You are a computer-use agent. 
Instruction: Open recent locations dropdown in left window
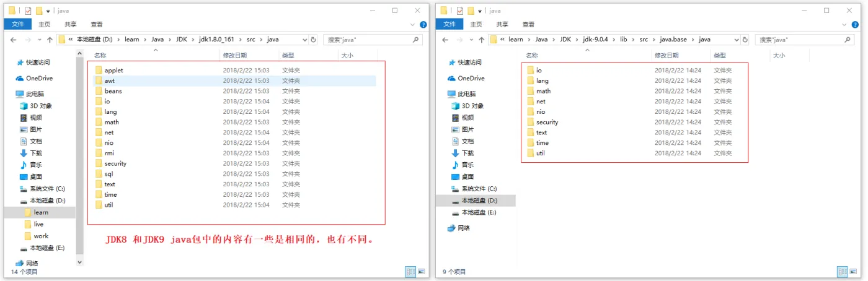coord(40,40)
